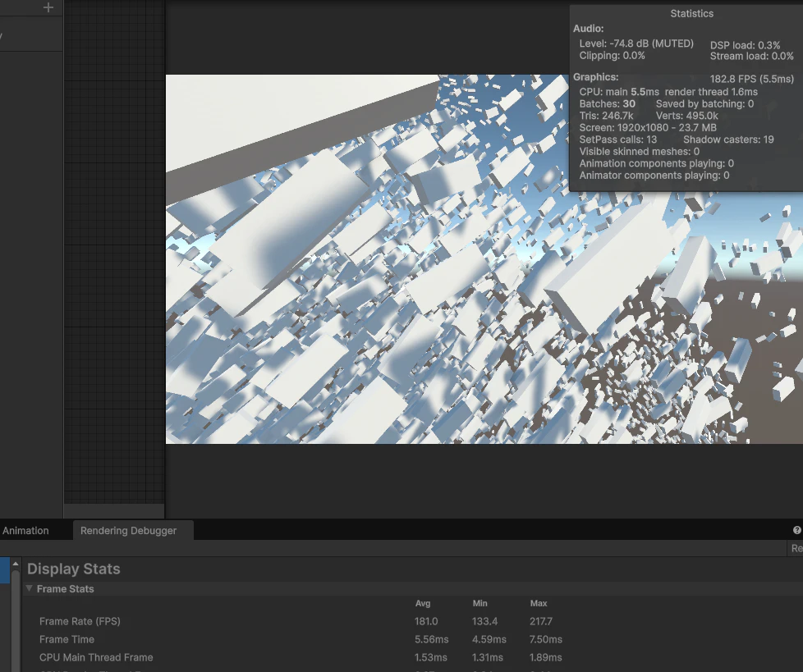Click the SetPass calls: 13 statistic
Viewport: 803px width, 672px height.
(x=618, y=139)
